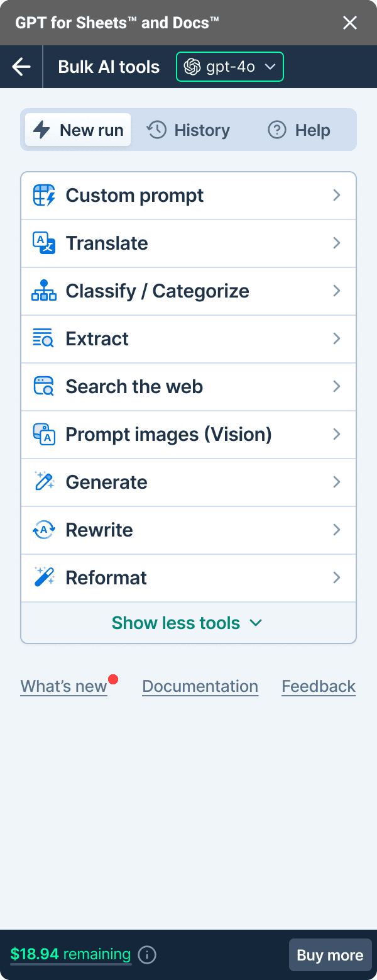
Task: Expand the Custom prompt chevron arrow
Action: (337, 196)
